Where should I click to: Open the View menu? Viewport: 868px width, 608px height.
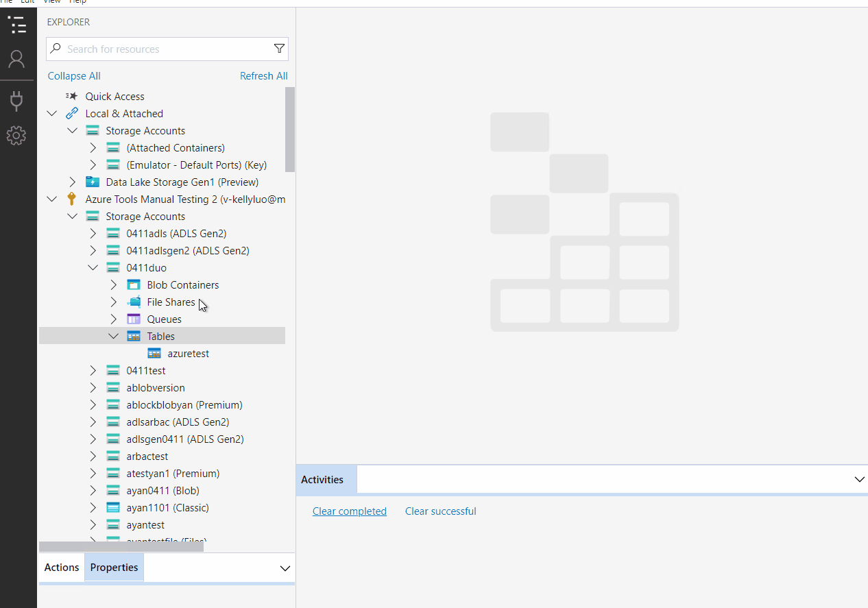52,2
